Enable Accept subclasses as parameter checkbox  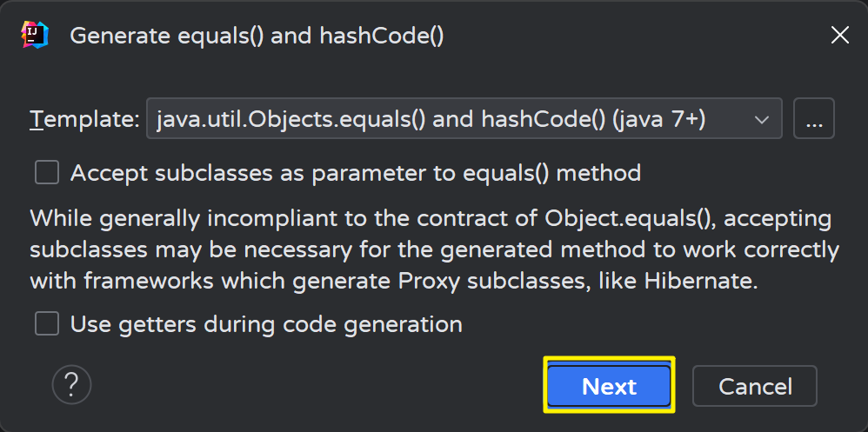47,172
